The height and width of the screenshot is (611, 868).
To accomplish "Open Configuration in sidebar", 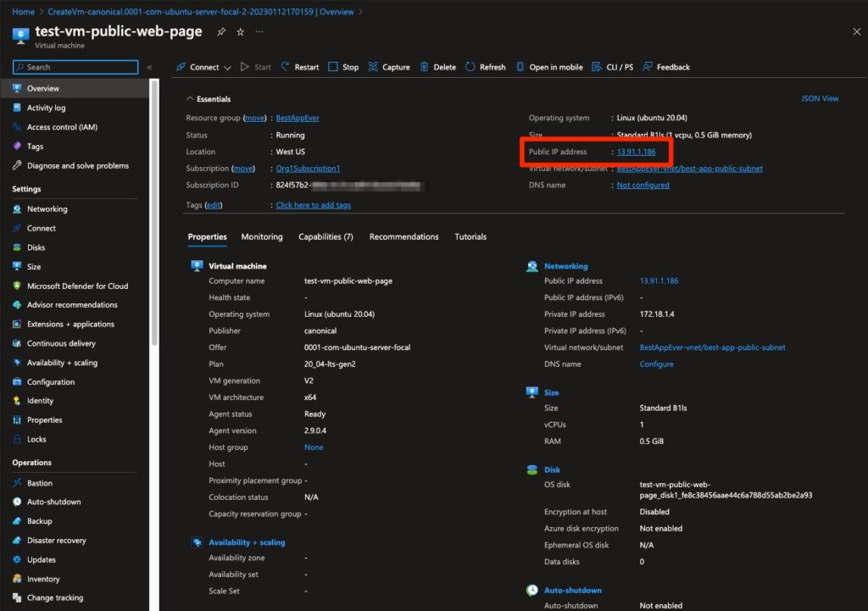I will 50,382.
